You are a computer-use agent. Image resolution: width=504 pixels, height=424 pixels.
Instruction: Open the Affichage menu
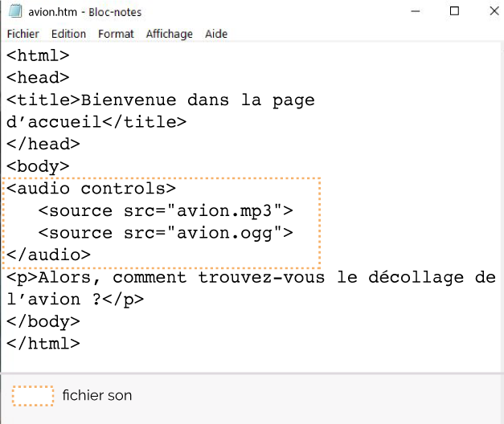tap(170, 34)
